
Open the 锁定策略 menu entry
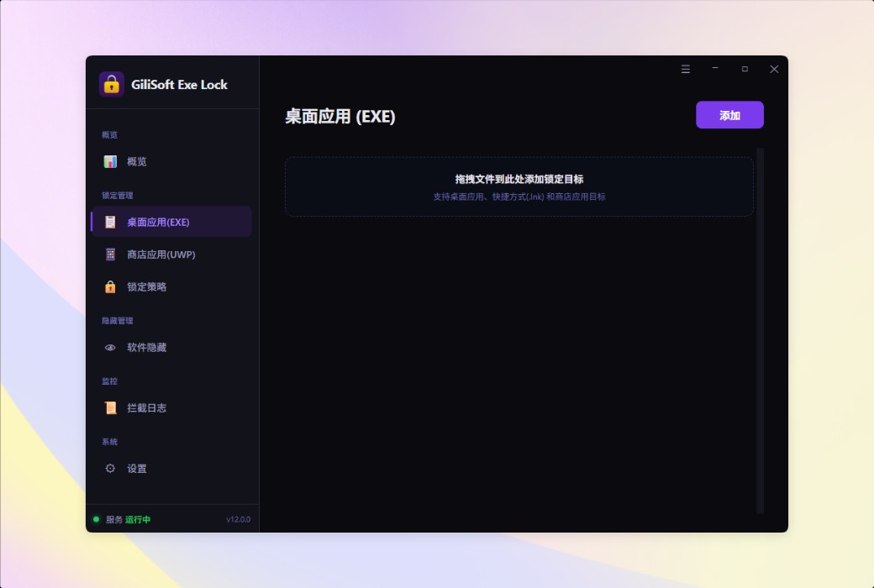tap(146, 286)
